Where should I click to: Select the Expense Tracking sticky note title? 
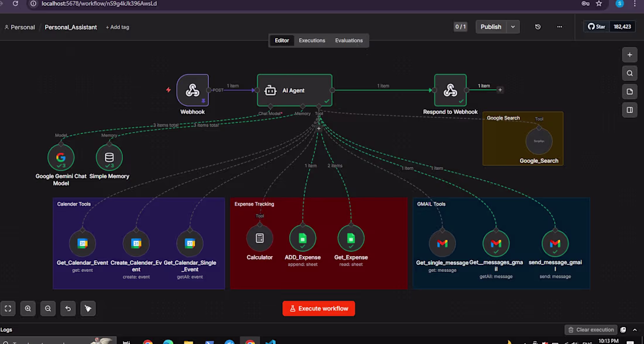click(x=254, y=204)
